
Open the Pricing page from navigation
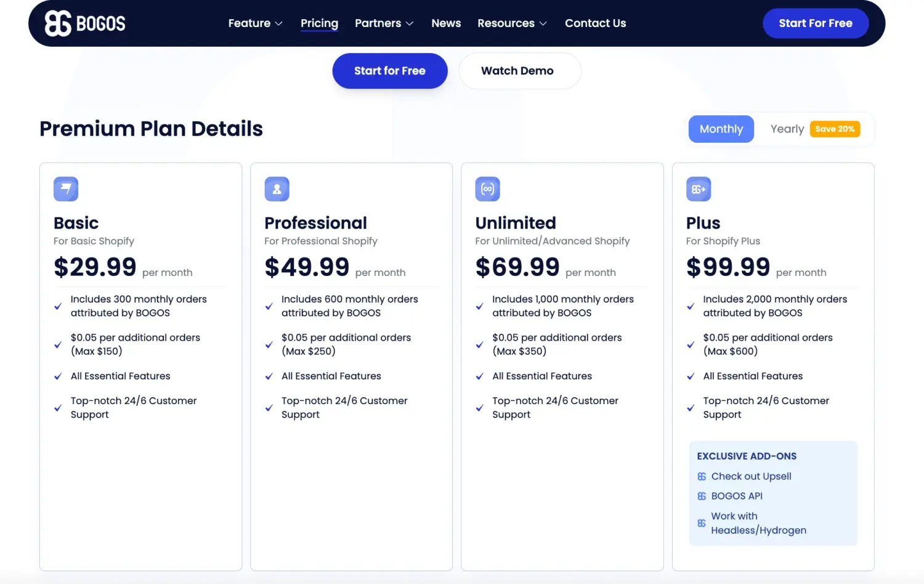(319, 23)
